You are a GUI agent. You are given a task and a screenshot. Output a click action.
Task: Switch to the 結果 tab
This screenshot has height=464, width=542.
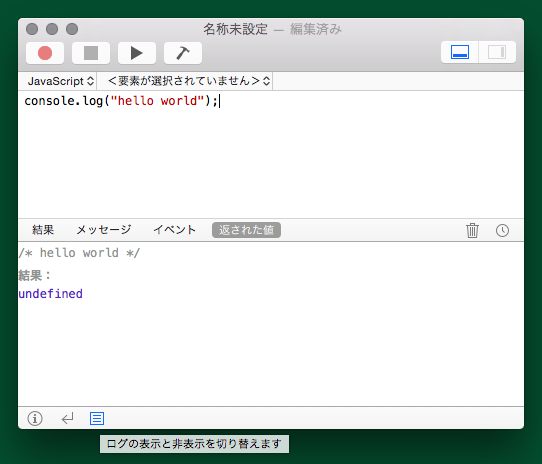(43, 230)
